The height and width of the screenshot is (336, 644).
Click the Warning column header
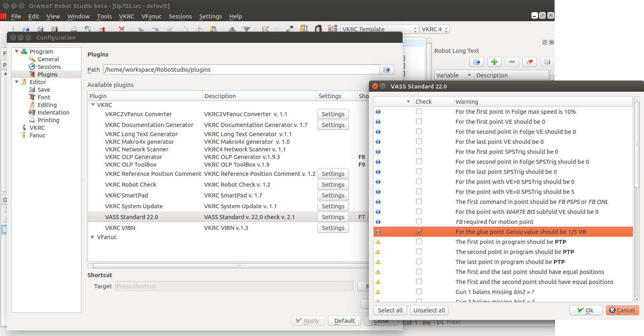coord(543,102)
